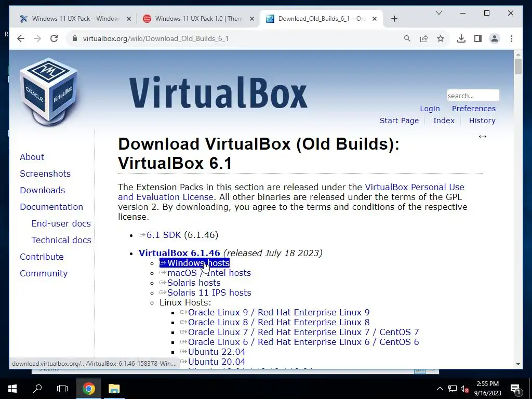The width and height of the screenshot is (532, 399).
Task: Open File Explorer from the taskbar
Action: 114,389
